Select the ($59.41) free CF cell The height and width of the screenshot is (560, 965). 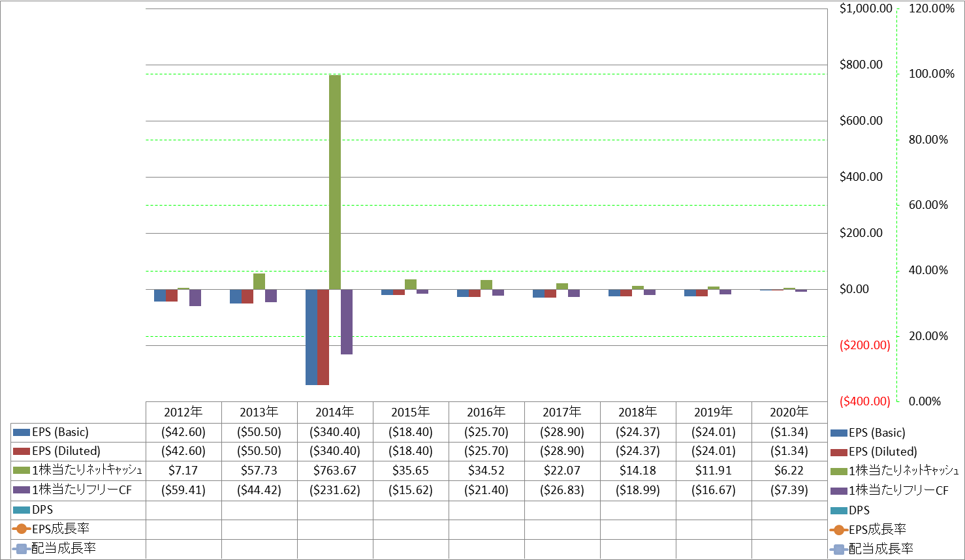point(183,490)
